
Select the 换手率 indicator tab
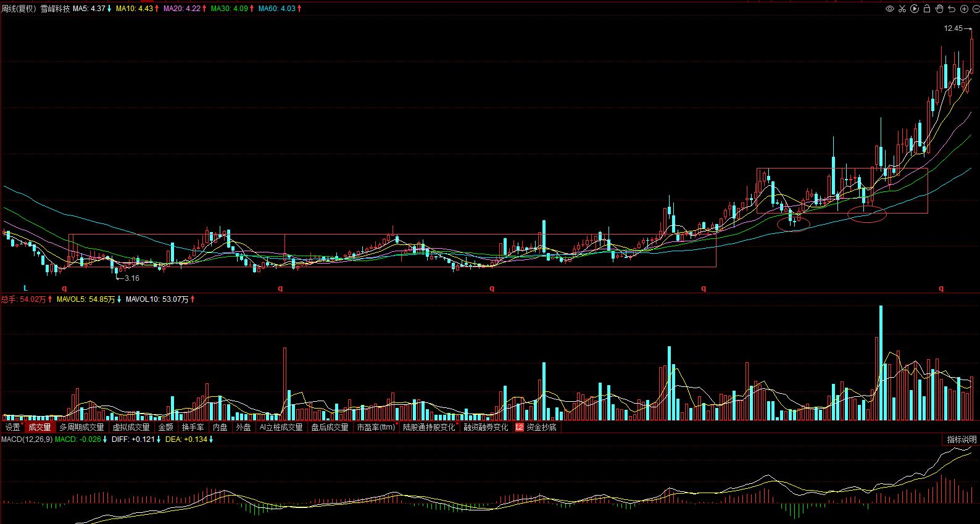coord(193,427)
